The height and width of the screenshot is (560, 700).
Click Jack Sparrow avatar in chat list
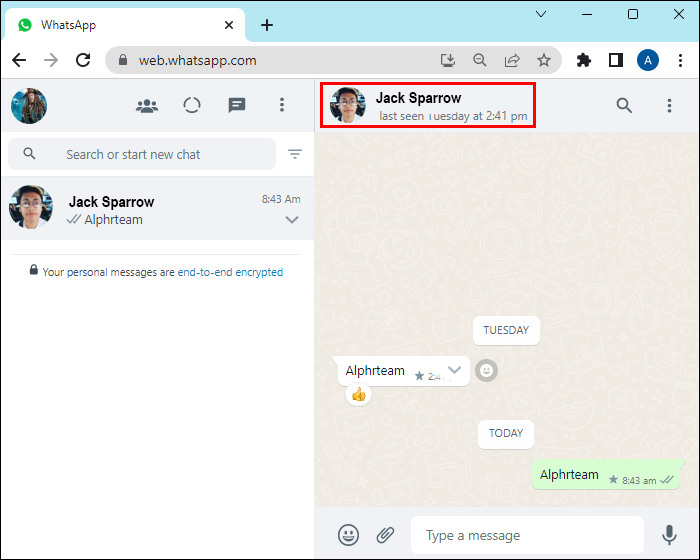click(x=31, y=207)
